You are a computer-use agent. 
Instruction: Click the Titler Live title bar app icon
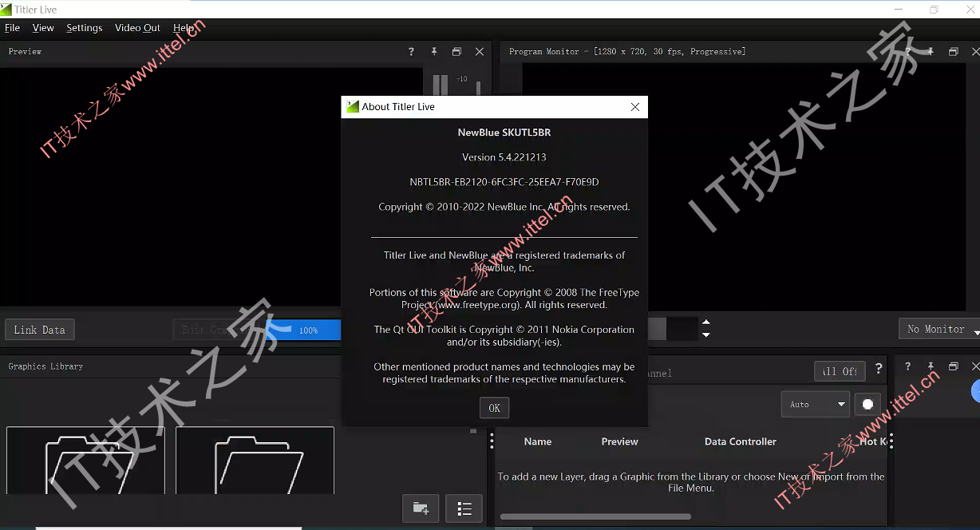click(6, 10)
